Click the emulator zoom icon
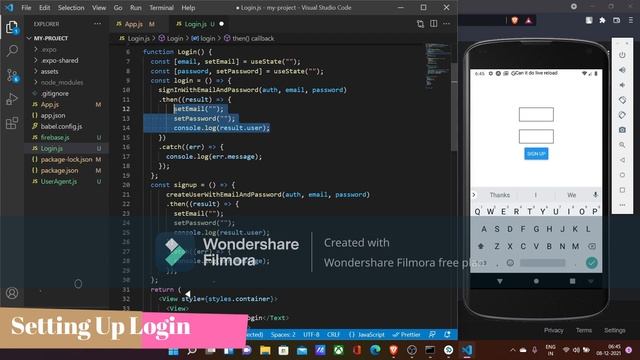640x360 pixels. (x=622, y=145)
